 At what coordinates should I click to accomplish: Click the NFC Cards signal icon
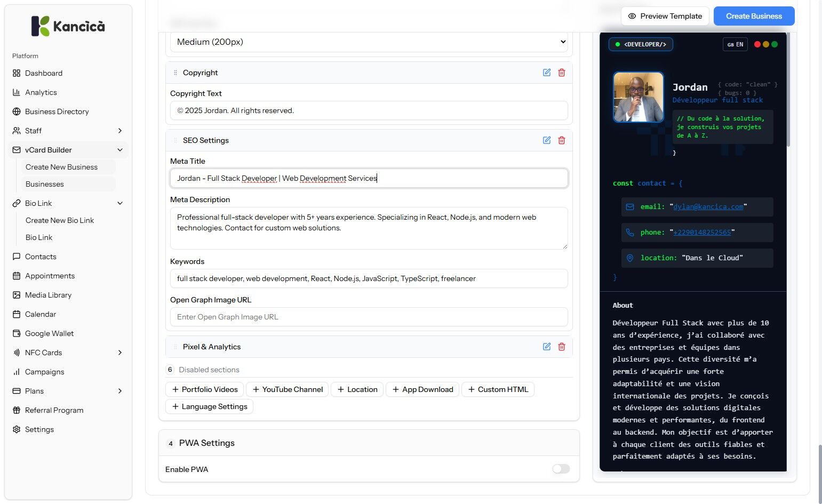tap(17, 353)
